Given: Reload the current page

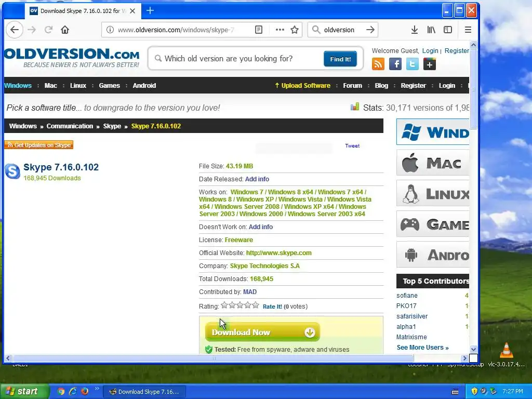Looking at the screenshot, I should (x=48, y=30).
